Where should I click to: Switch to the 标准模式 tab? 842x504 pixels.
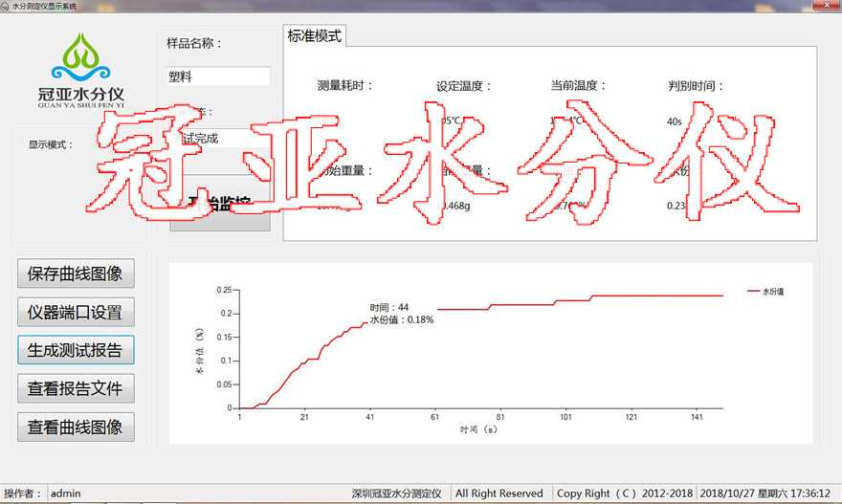(314, 36)
